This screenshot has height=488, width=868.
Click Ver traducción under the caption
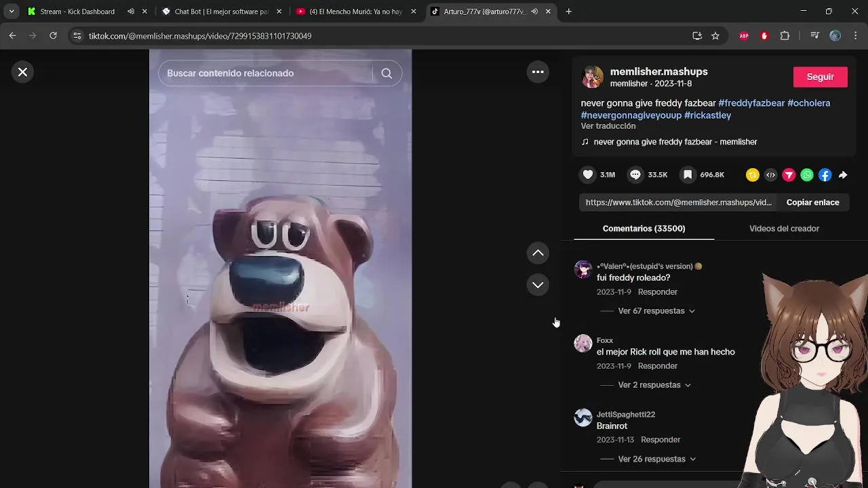[608, 126]
